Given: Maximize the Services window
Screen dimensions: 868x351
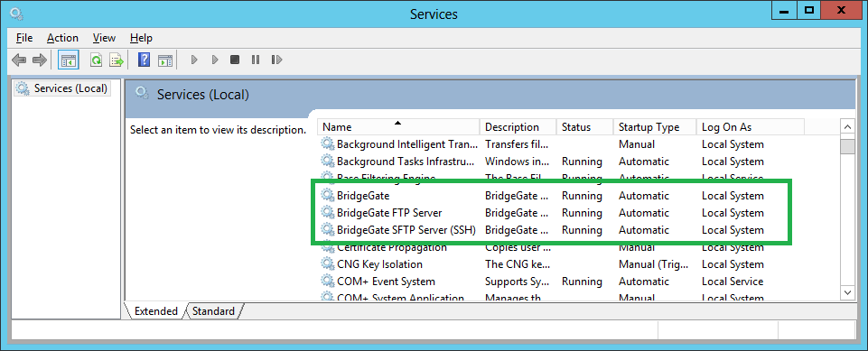Looking at the screenshot, I should point(809,11).
